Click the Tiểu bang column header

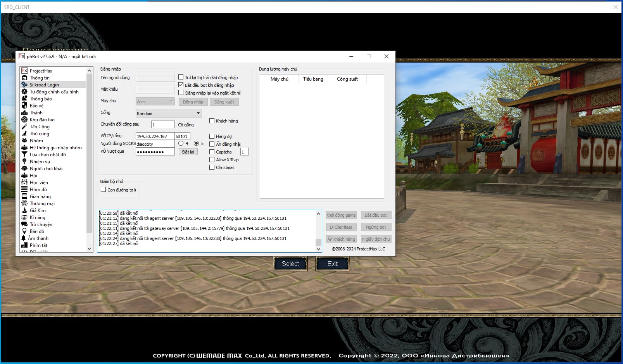(x=313, y=79)
